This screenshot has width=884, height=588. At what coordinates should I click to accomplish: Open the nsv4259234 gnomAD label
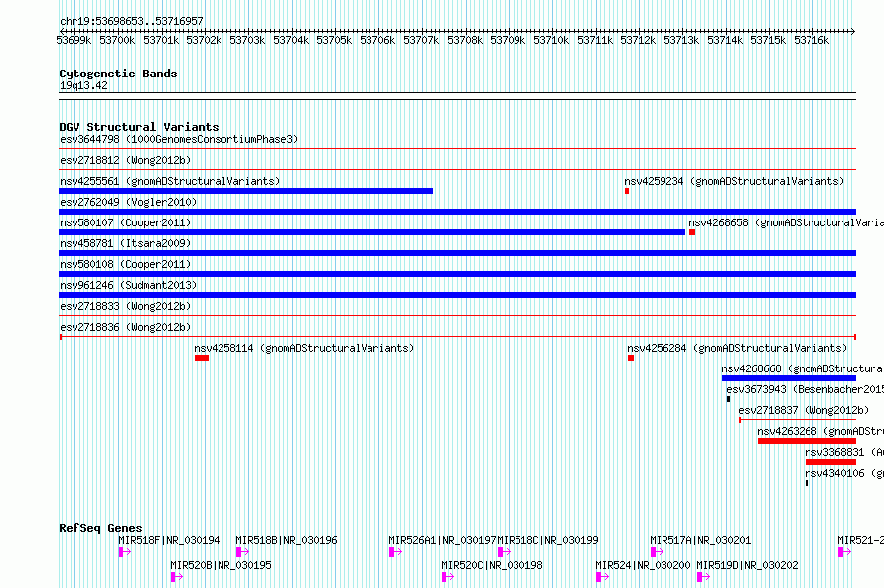click(x=734, y=181)
